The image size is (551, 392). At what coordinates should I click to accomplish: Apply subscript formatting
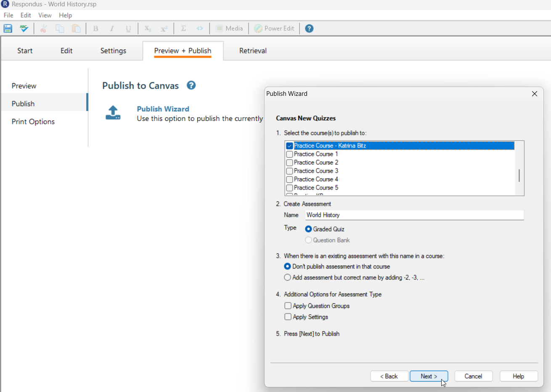147,28
